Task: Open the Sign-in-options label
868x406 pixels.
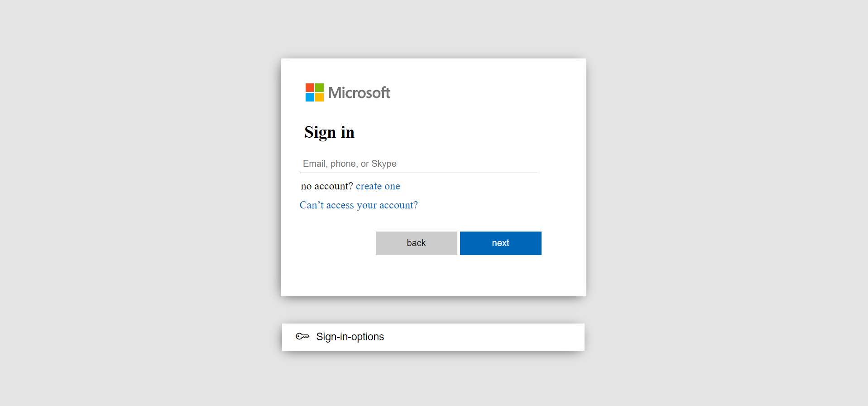Action: pos(350,337)
